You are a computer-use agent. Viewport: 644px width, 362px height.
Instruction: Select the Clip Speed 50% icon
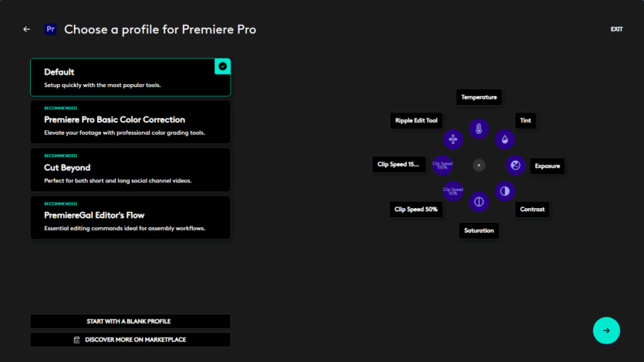[453, 190]
